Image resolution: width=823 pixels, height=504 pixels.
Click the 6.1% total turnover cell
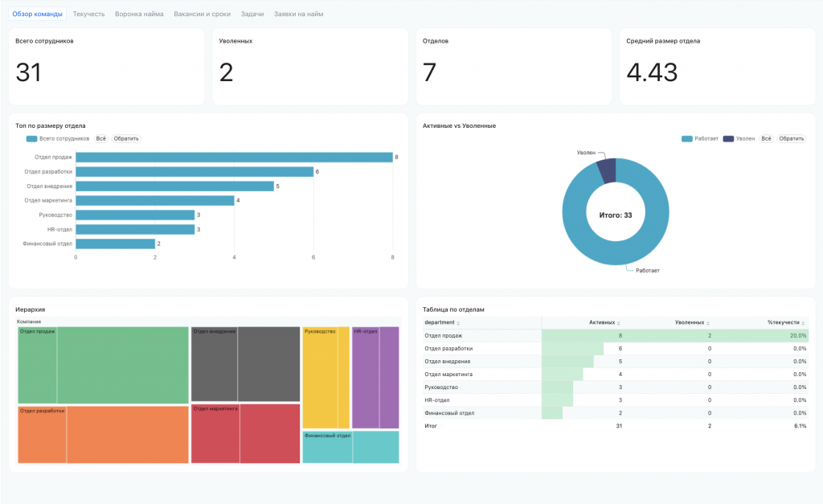[800, 426]
